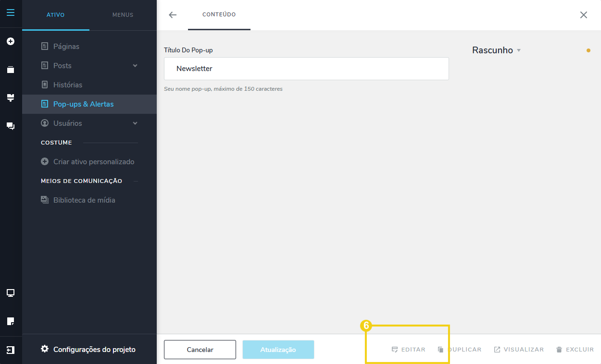This screenshot has height=364, width=601.
Task: Open the chat comments icon in left rail
Action: coord(11,126)
